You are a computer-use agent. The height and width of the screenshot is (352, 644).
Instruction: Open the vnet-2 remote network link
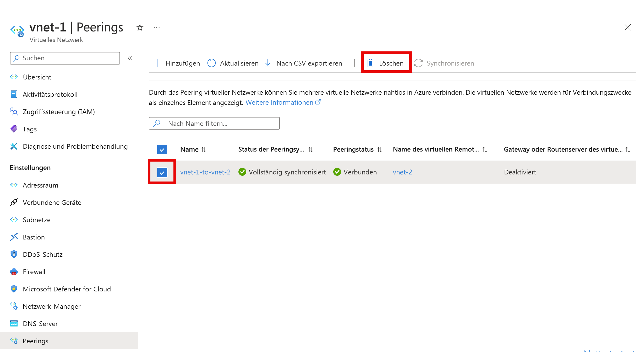coord(402,172)
